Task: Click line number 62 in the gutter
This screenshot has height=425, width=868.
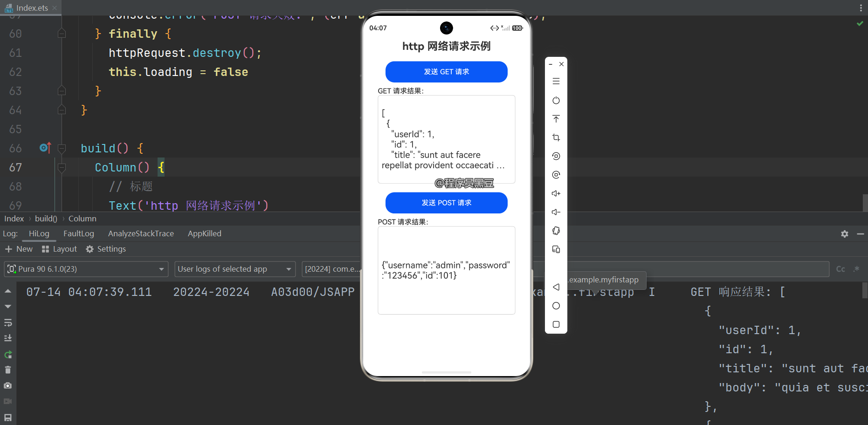Action: pyautogui.click(x=15, y=72)
